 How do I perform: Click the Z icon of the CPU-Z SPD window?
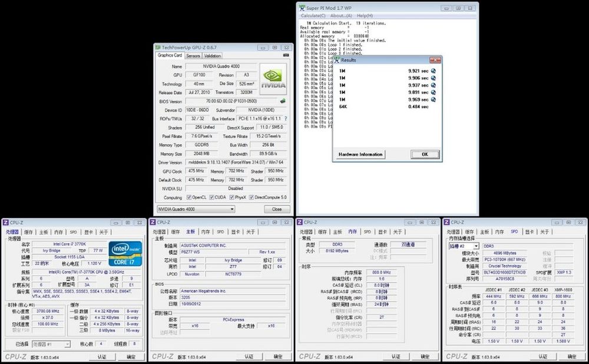(446, 222)
